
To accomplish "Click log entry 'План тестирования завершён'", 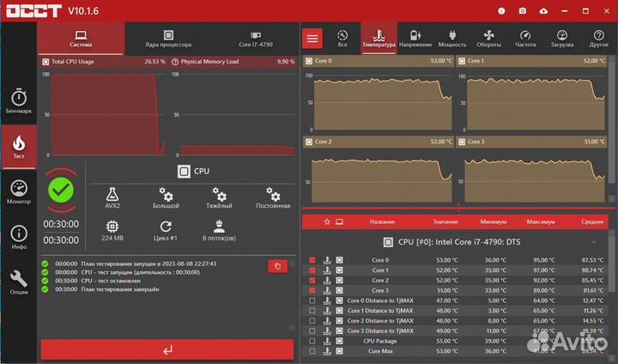I will [120, 289].
